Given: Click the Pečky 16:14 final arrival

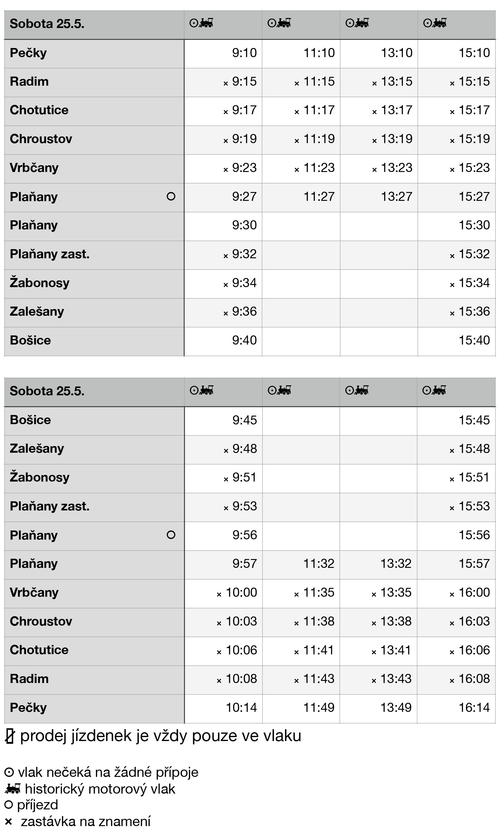Looking at the screenshot, I should pos(474,707).
